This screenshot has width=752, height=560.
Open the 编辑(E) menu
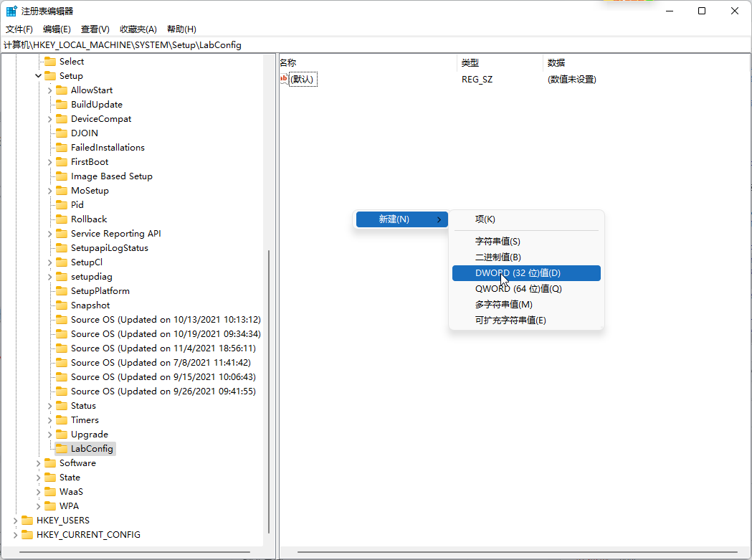pos(57,29)
